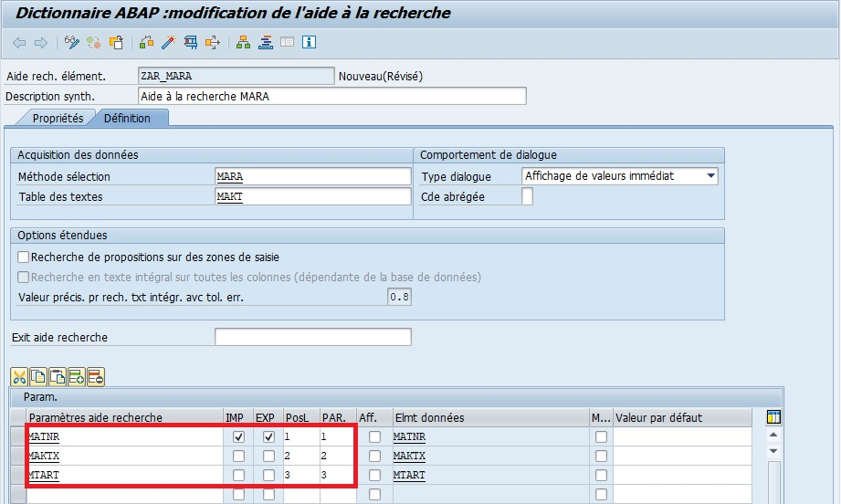The image size is (841, 504).
Task: Click the Description synth. text field
Action: click(331, 97)
